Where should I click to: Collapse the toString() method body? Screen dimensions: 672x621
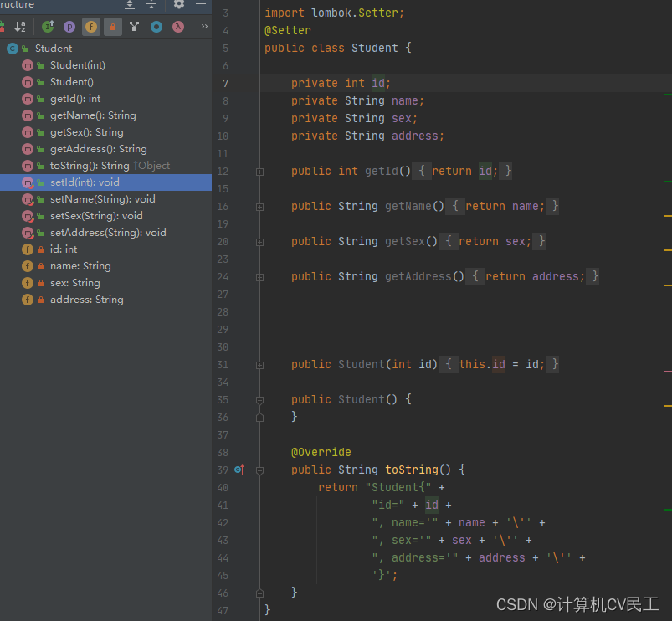[259, 470]
